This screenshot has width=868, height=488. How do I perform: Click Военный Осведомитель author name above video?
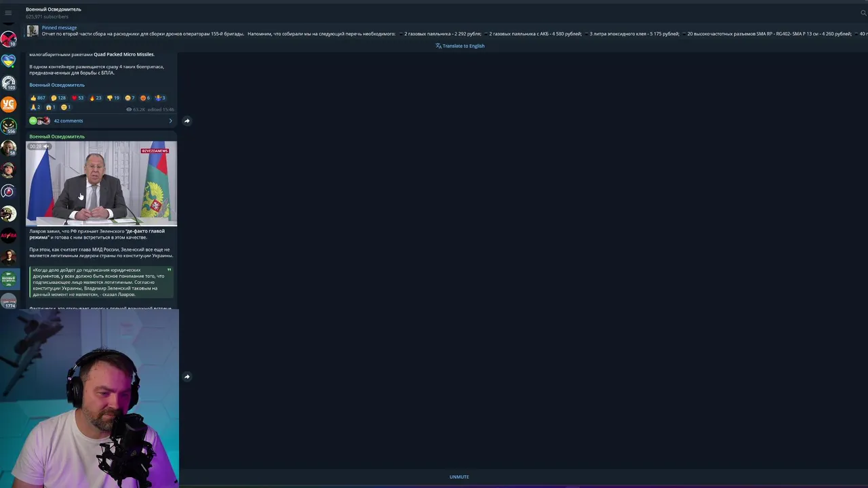57,136
